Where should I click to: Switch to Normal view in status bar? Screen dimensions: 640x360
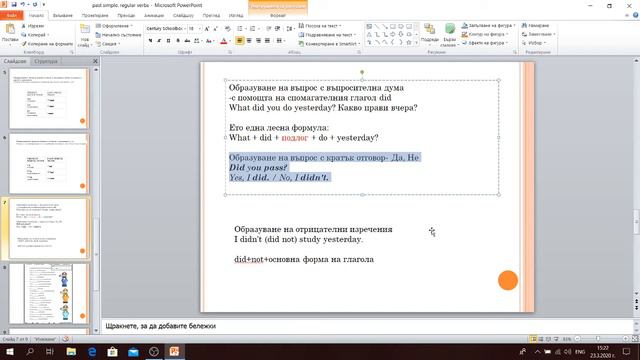pyautogui.click(x=533, y=339)
